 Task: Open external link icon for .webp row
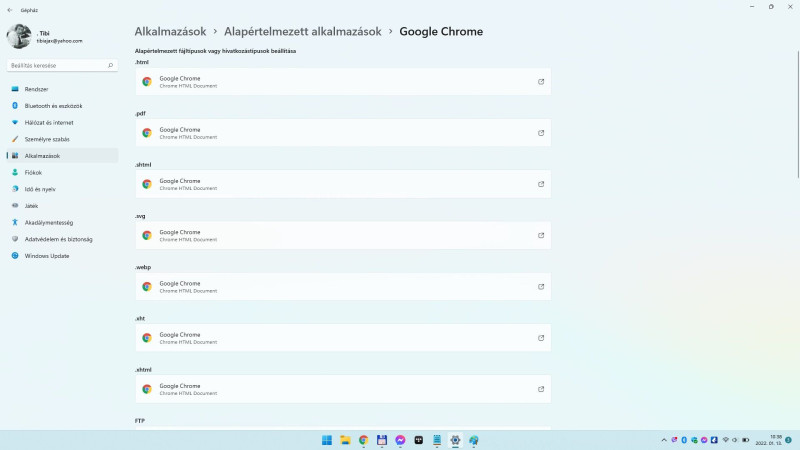coord(541,287)
